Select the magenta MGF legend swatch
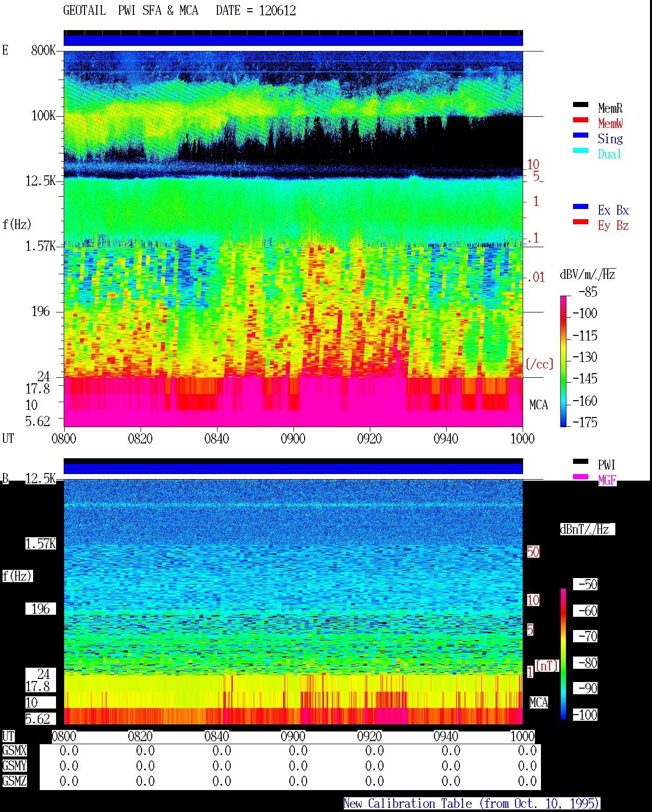 (x=581, y=477)
